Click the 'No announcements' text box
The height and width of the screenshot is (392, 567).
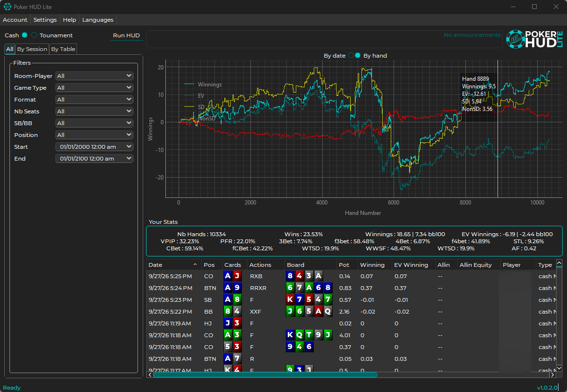(x=324, y=39)
